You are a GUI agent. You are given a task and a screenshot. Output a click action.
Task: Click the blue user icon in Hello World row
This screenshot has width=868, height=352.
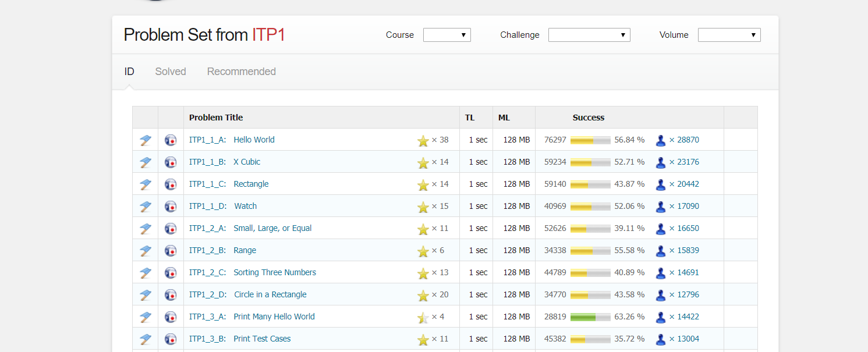point(661,140)
